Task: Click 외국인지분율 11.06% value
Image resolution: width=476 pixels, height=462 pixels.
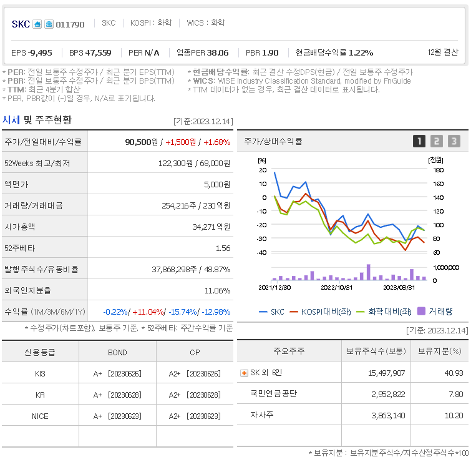Action: (217, 291)
